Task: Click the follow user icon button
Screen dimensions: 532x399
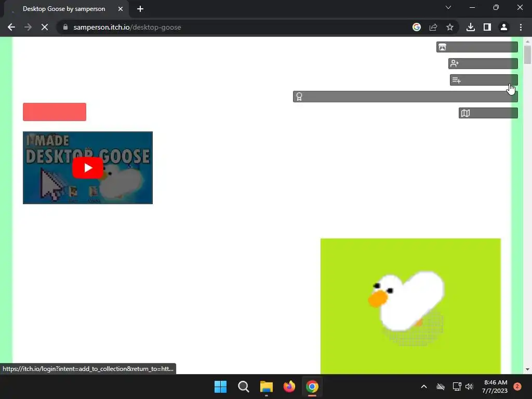Action: [x=483, y=63]
